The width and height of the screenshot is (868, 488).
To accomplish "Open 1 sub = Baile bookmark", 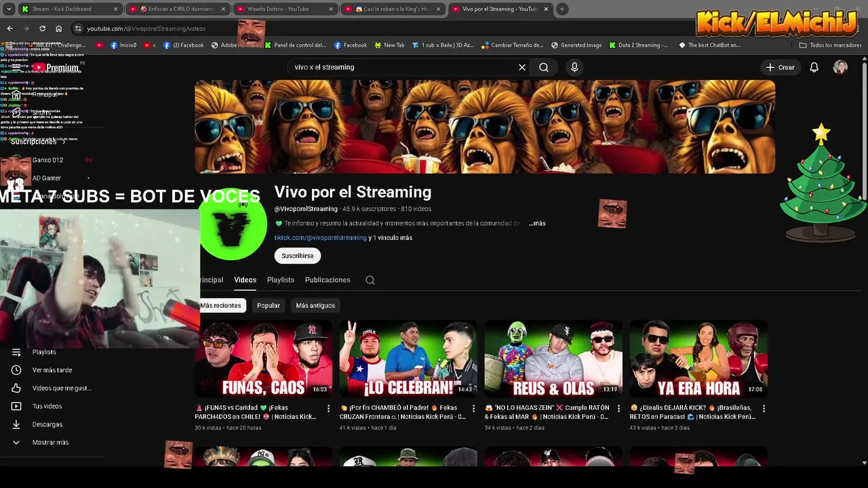I will pyautogui.click(x=441, y=45).
